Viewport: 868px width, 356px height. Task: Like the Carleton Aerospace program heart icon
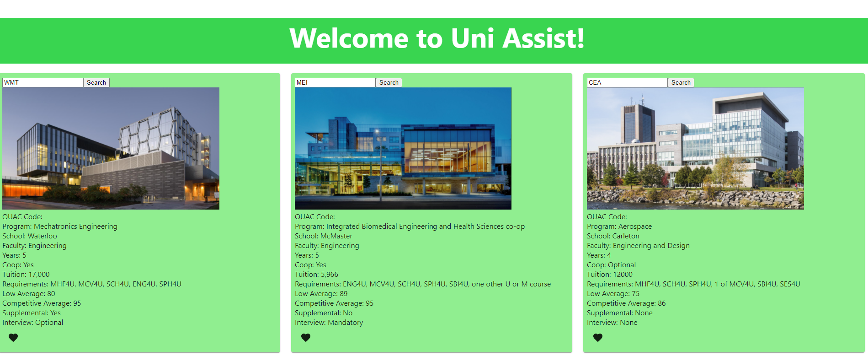pos(598,338)
